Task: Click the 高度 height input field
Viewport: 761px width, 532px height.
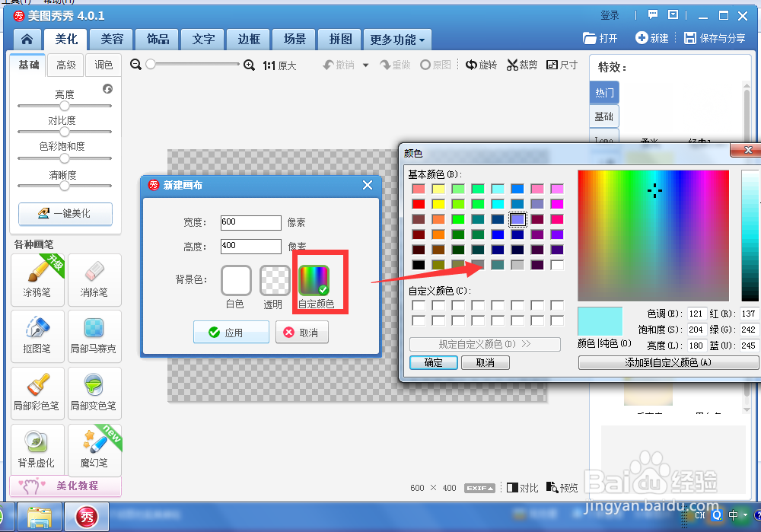Action: click(251, 246)
